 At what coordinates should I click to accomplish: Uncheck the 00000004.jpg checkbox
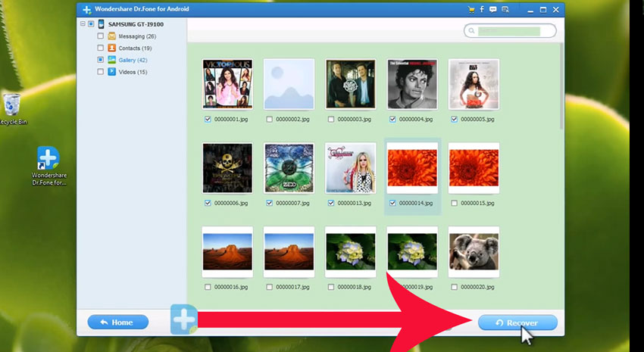point(392,120)
